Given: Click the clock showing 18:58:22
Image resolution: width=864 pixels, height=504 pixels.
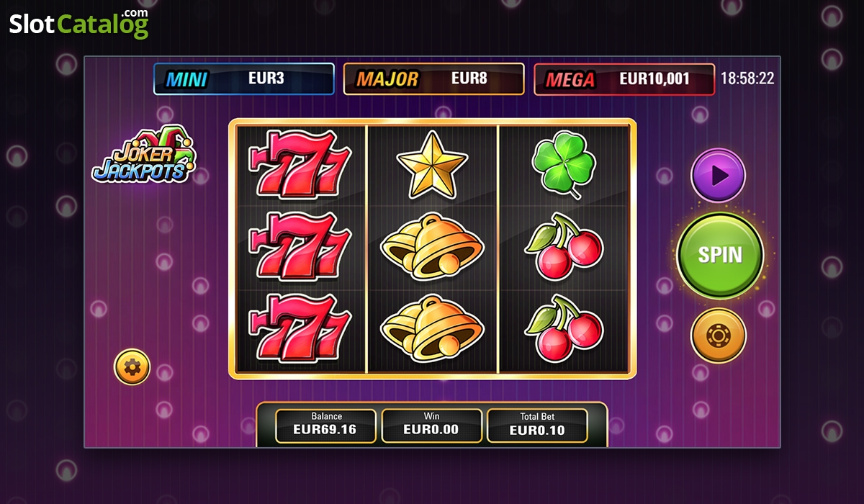Looking at the screenshot, I should click(747, 78).
